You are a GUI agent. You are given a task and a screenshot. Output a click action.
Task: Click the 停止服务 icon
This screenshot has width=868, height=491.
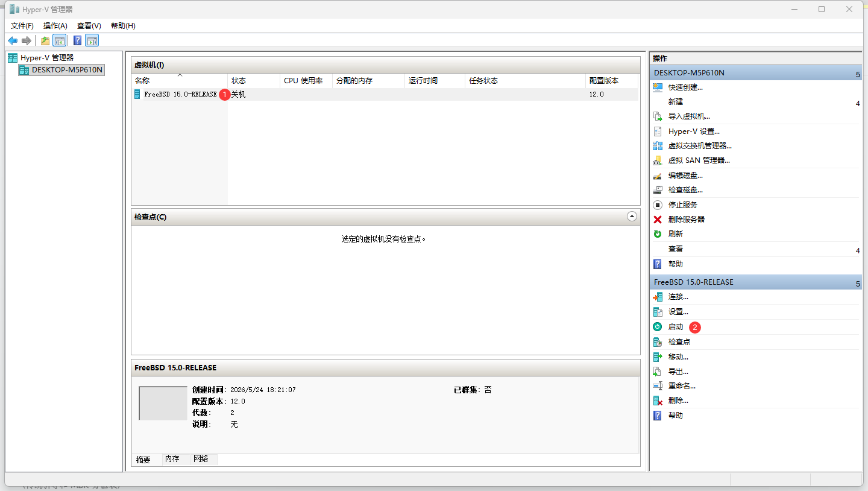pyautogui.click(x=658, y=205)
